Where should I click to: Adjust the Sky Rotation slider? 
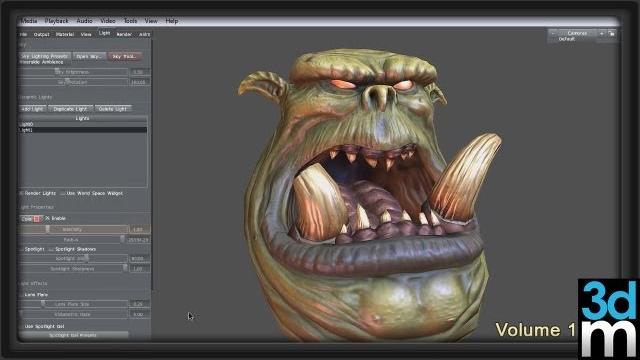73,82
